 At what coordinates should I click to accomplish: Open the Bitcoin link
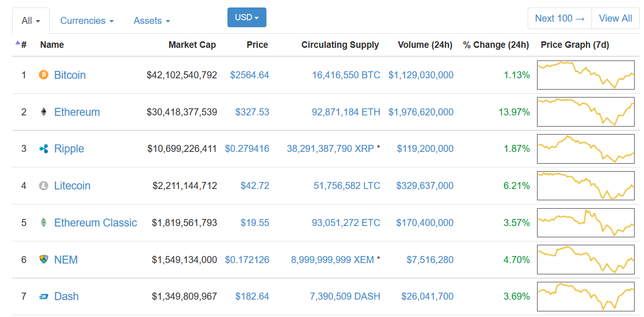pos(70,75)
